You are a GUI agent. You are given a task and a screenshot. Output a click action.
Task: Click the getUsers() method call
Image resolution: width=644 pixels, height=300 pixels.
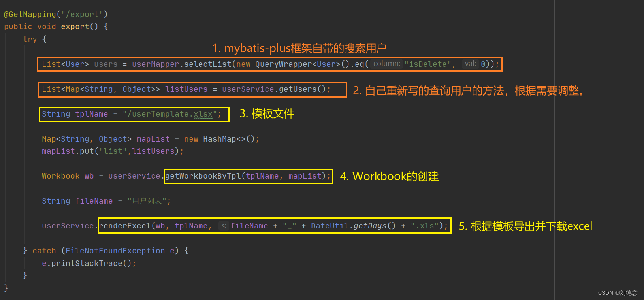pyautogui.click(x=302, y=89)
